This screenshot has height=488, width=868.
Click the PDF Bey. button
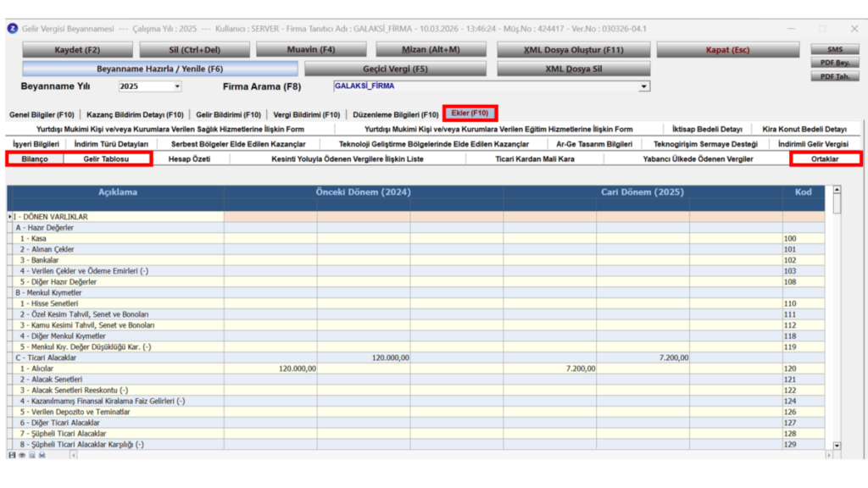pos(835,63)
